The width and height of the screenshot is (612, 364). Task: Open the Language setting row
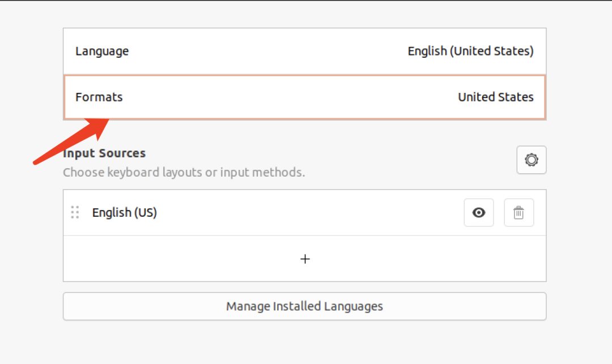pyautogui.click(x=102, y=51)
